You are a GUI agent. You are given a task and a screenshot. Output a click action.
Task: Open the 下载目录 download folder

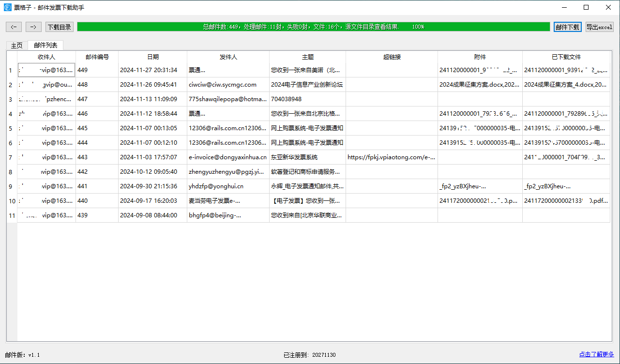tap(60, 27)
